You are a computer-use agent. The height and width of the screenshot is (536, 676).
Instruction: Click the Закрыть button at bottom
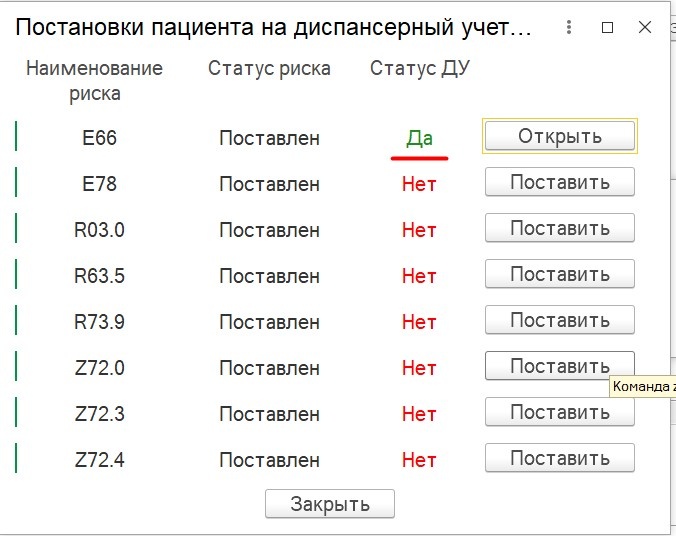(x=330, y=504)
